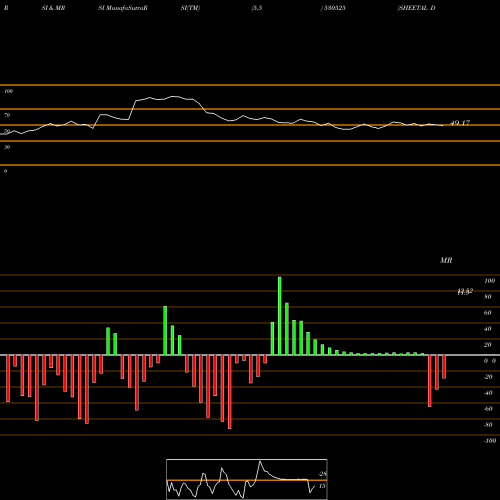Click the 15 value in mini chart
This screenshot has width=500, height=500.
pyautogui.click(x=322, y=486)
